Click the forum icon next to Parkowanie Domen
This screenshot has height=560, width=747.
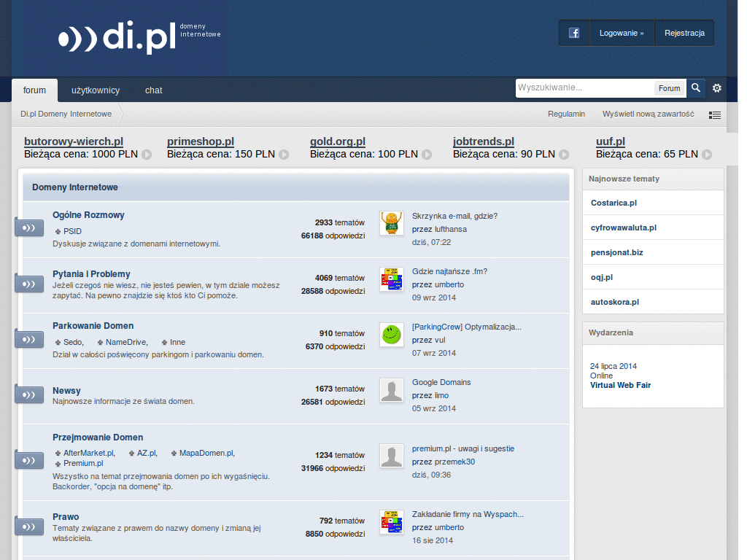[28, 339]
